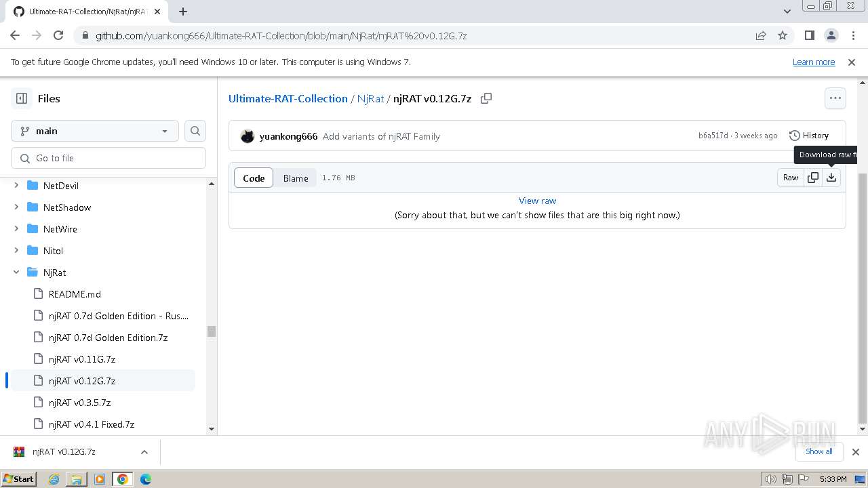Open media player taskbar icon
The height and width of the screenshot is (488, 868).
100,479
